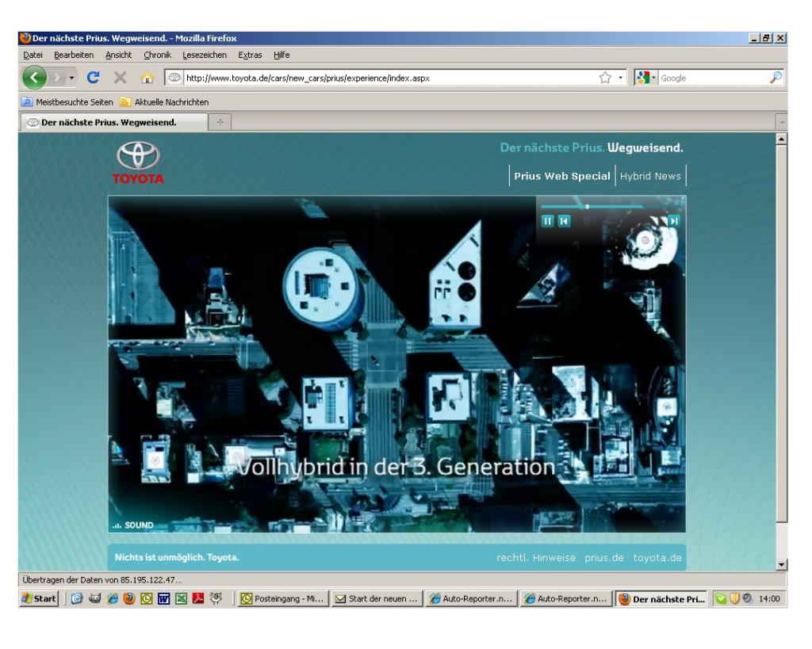The image size is (812, 649).
Task: Reload the page with the refresh icon
Action: pyautogui.click(x=94, y=78)
